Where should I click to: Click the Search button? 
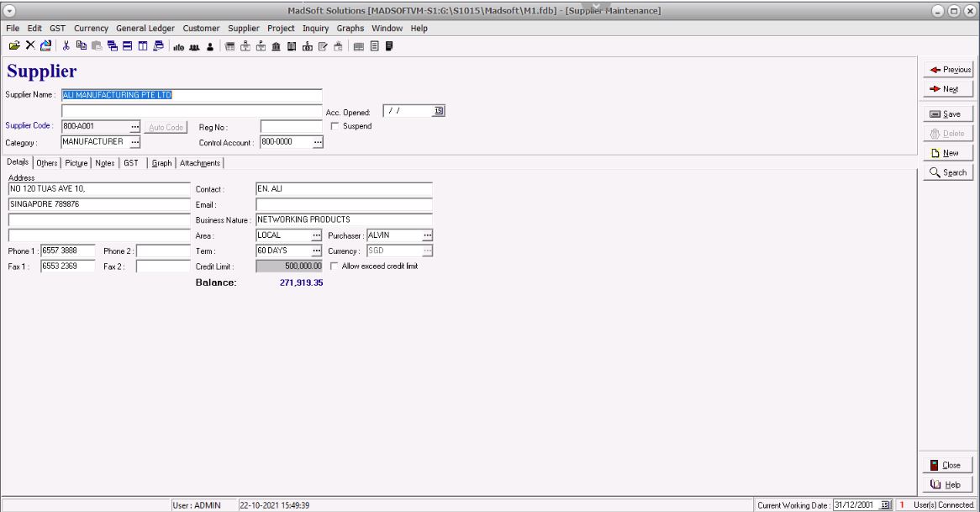(949, 172)
